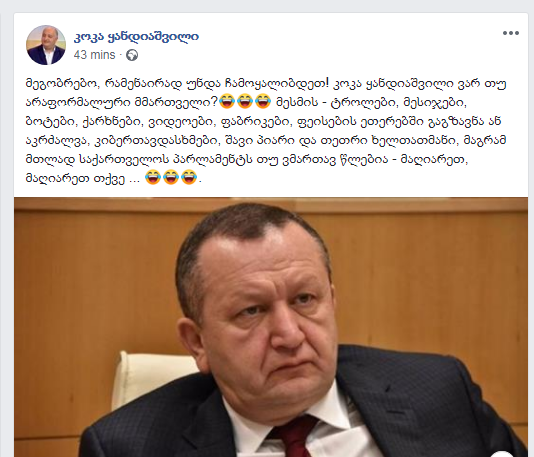Click the globe public audience icon
Viewport: 534px width, 457px height.
[132, 55]
